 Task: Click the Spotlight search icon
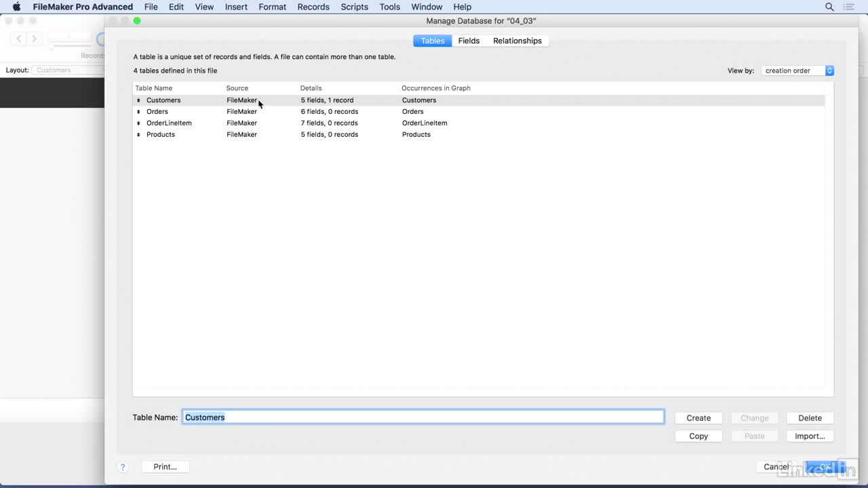829,7
